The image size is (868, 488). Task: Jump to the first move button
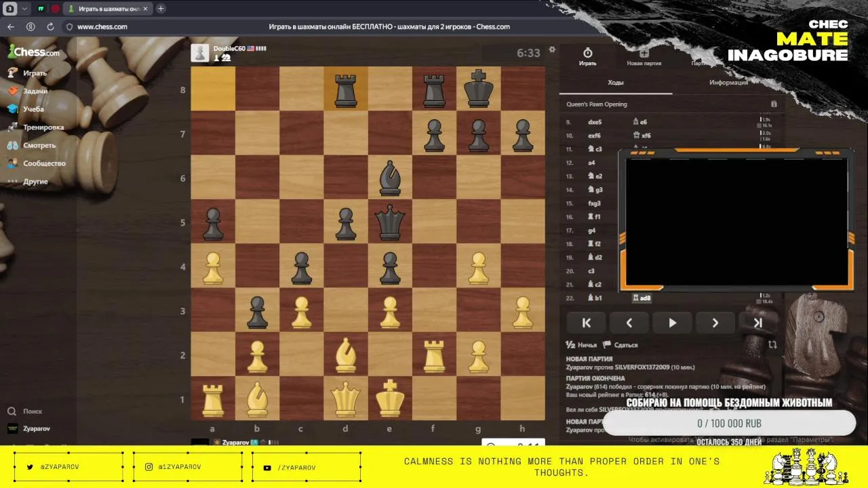pyautogui.click(x=587, y=323)
